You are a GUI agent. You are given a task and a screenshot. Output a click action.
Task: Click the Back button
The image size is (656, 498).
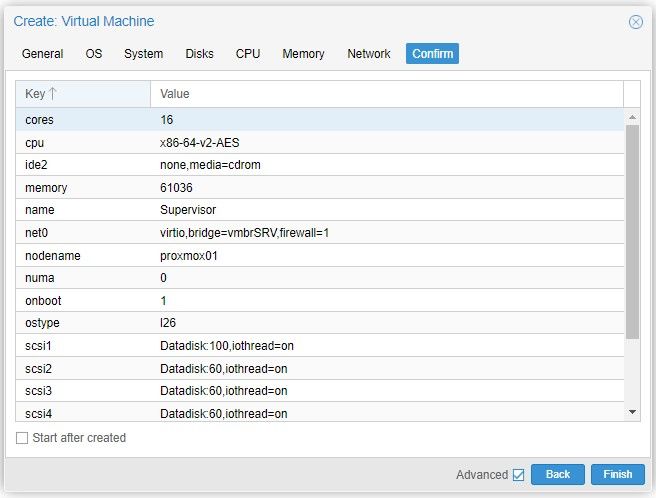557,474
